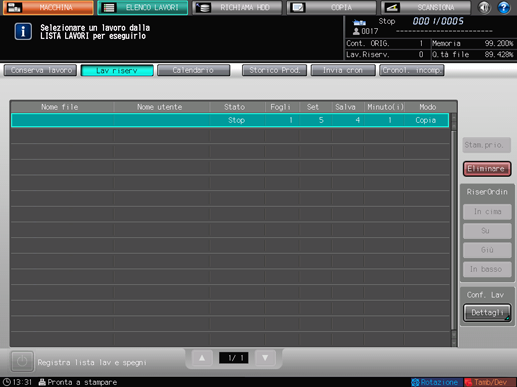Click the Copia mode cell
517x387 pixels.
(x=426, y=120)
